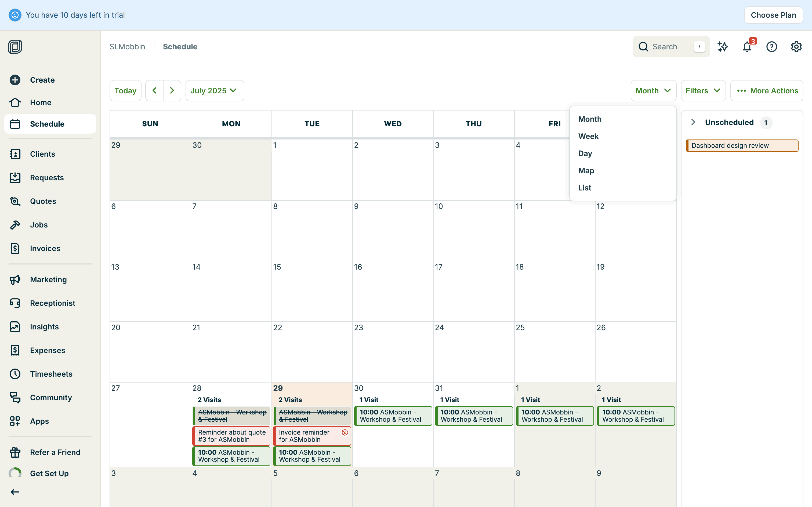Screen dimensions: 812x507
Task: Expand the Unscheduled panel chevron
Action: tap(693, 122)
